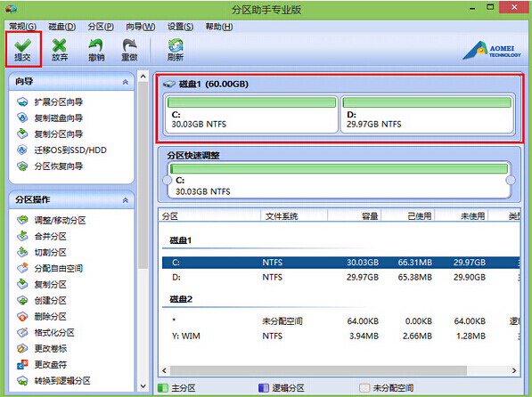Screen dimensions: 532x397
Task: Open the 向导(W) menu
Action: tap(141, 27)
